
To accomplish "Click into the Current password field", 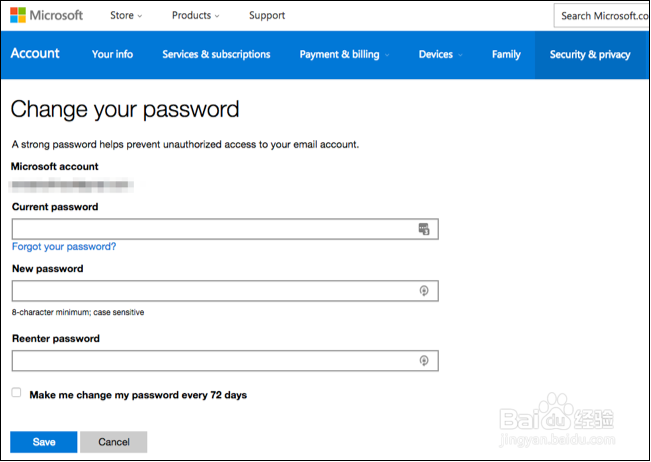I will pos(212,229).
